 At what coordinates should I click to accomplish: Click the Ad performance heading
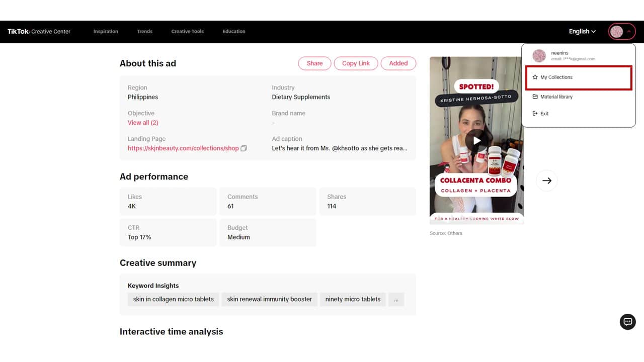154,176
